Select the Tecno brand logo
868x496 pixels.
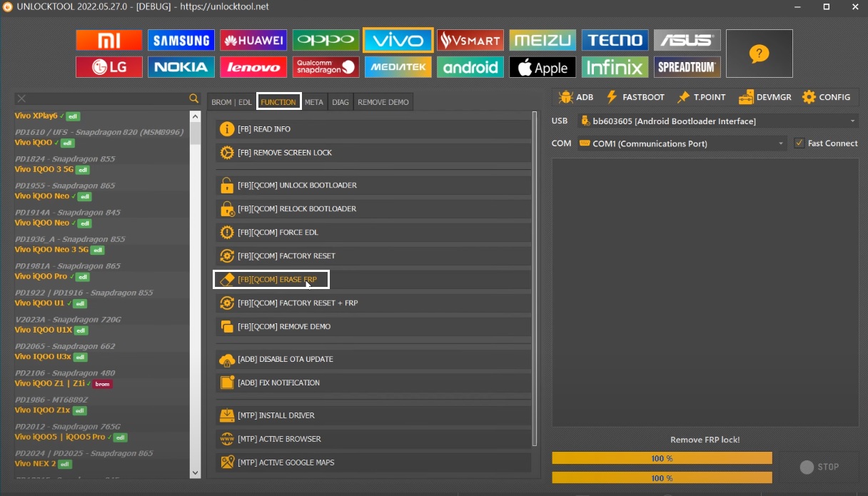coord(615,40)
